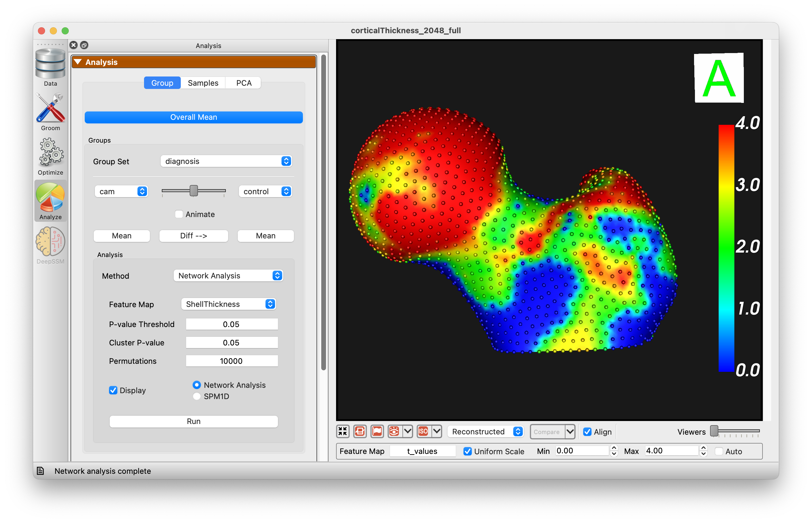This screenshot has height=523, width=812.
Task: Open the Groom module
Action: tap(50, 112)
